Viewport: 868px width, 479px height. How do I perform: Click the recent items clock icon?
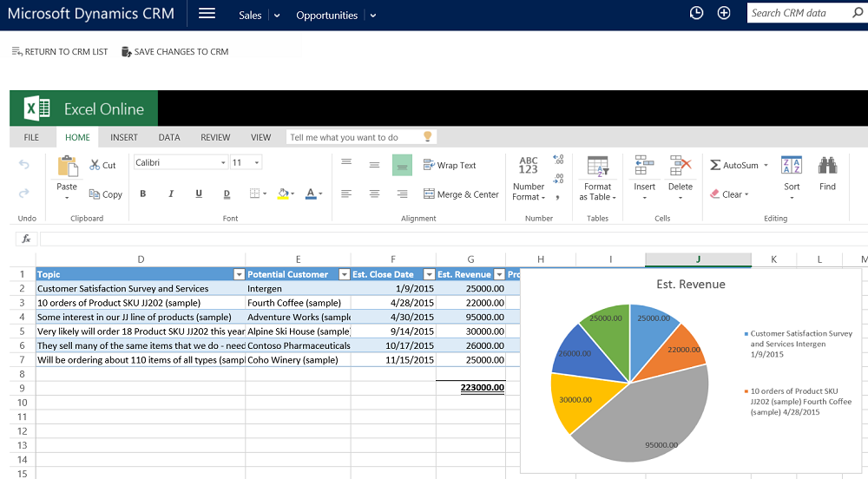click(696, 13)
